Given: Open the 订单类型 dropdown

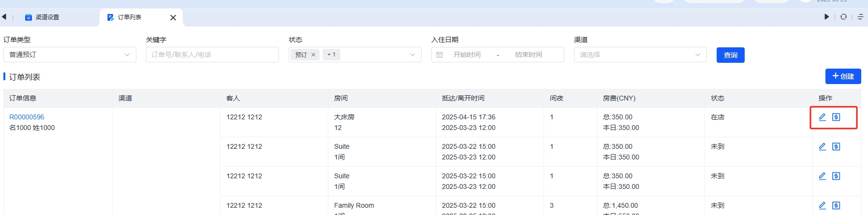Looking at the screenshot, I should (x=70, y=55).
